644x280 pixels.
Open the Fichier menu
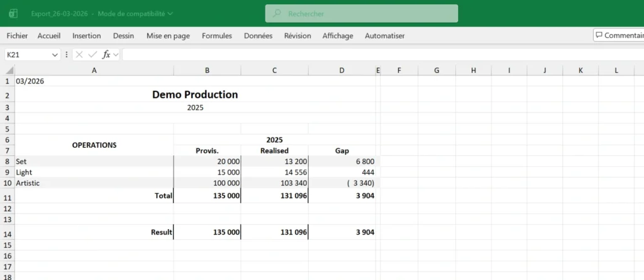(17, 36)
